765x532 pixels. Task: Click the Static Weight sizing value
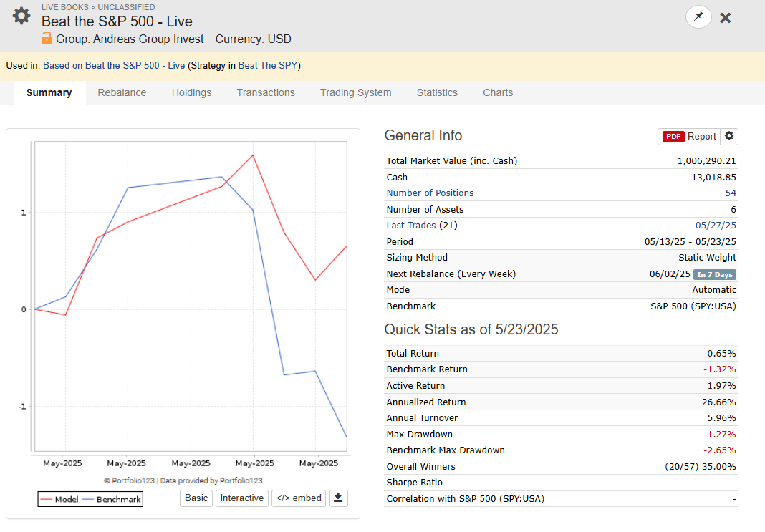coord(708,258)
